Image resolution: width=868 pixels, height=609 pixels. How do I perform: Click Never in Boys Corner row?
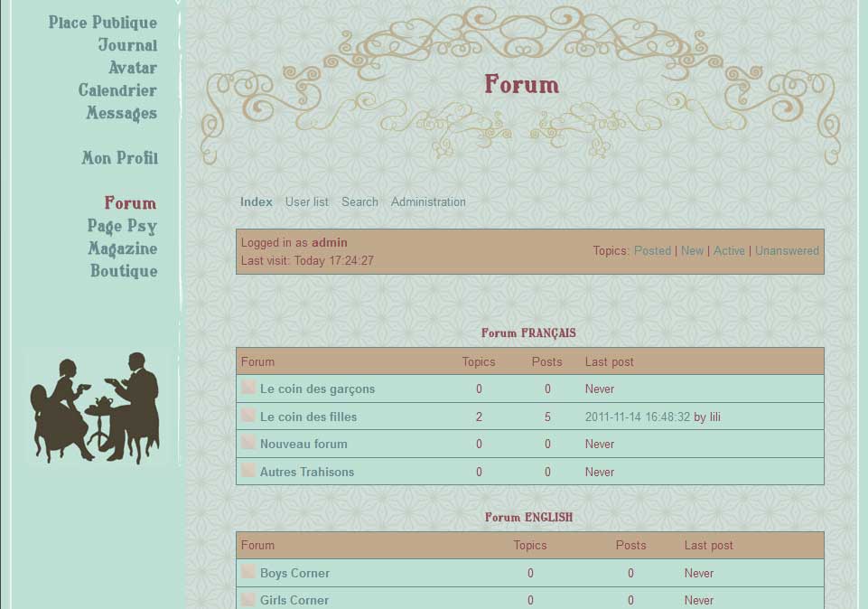(x=698, y=574)
